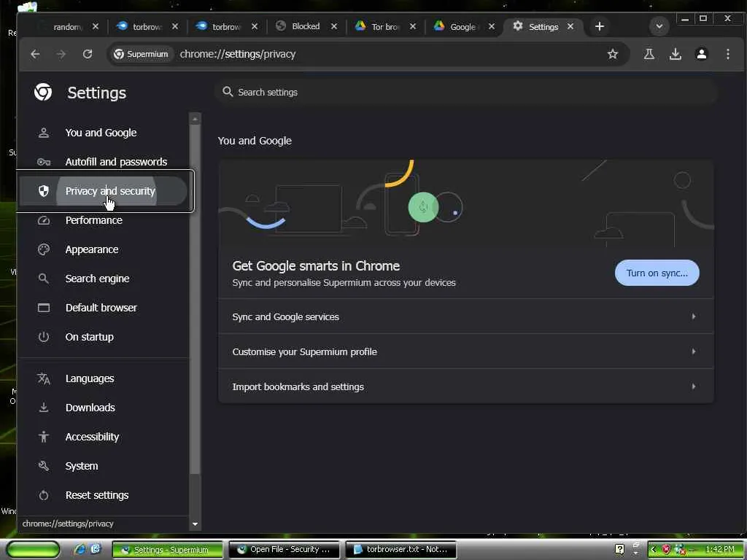Click the Windows Start button

coord(33,550)
